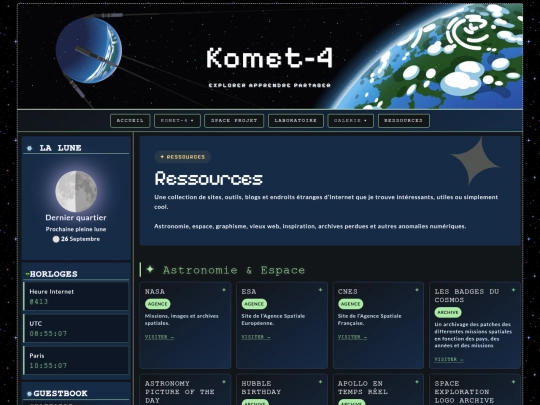Click the Horloges widget heading

click(x=53, y=274)
